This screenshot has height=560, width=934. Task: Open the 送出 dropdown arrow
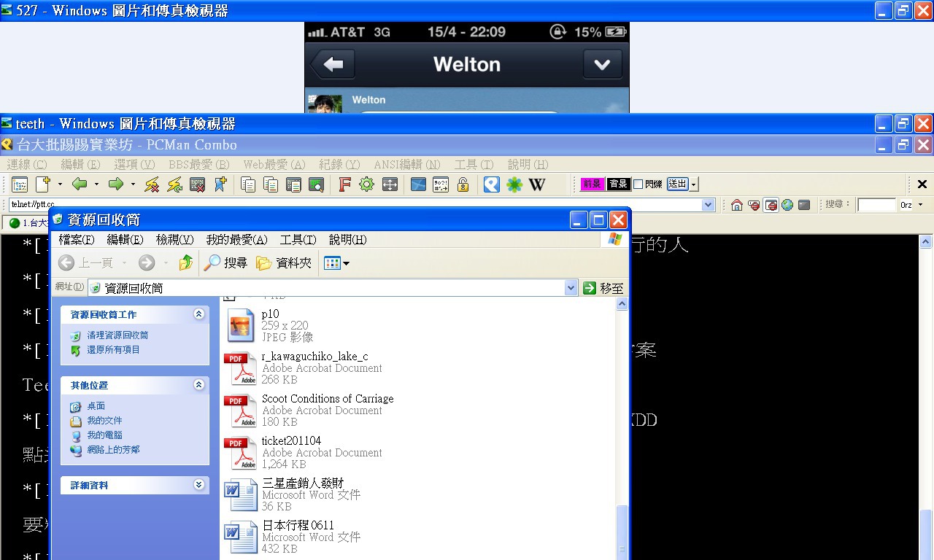[694, 184]
